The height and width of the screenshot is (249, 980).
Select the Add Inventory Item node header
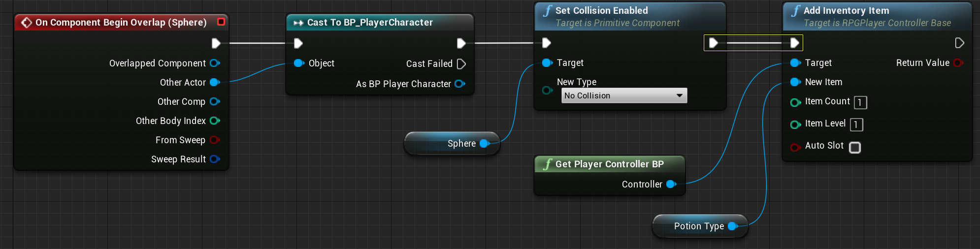pos(846,10)
